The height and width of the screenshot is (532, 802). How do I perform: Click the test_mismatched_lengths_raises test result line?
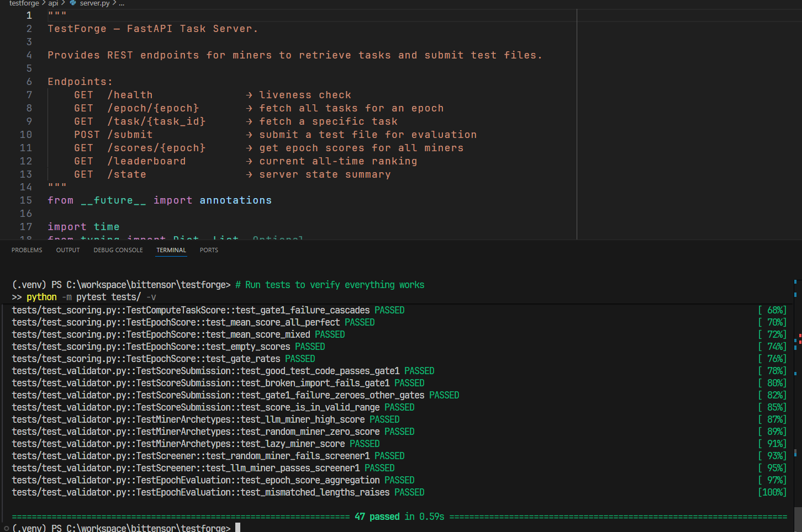click(218, 492)
